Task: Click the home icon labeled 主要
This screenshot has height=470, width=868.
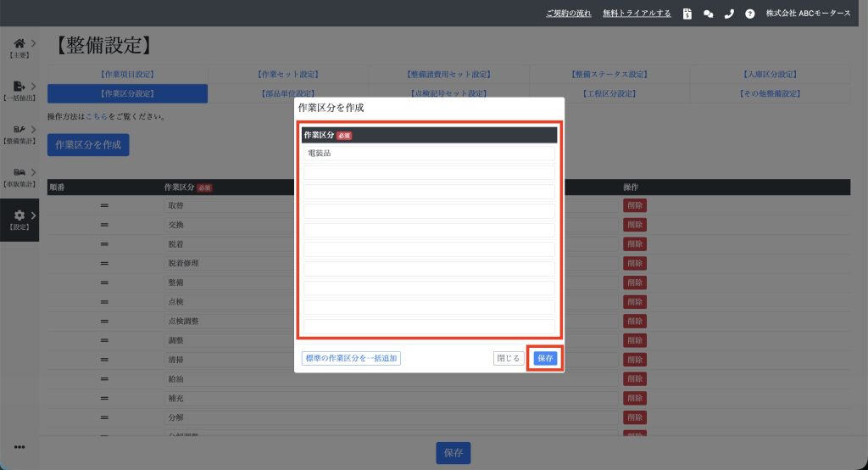Action: point(19,43)
